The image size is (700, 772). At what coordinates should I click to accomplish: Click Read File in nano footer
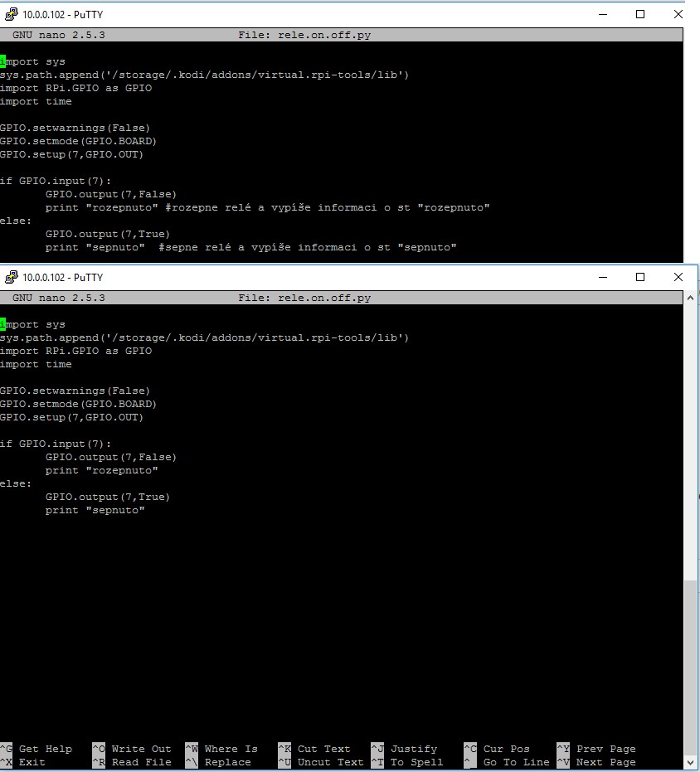tap(132, 762)
